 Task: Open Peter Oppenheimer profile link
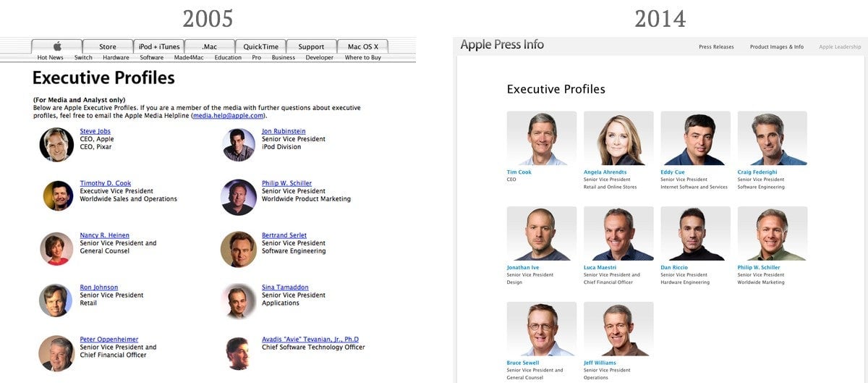[109, 340]
